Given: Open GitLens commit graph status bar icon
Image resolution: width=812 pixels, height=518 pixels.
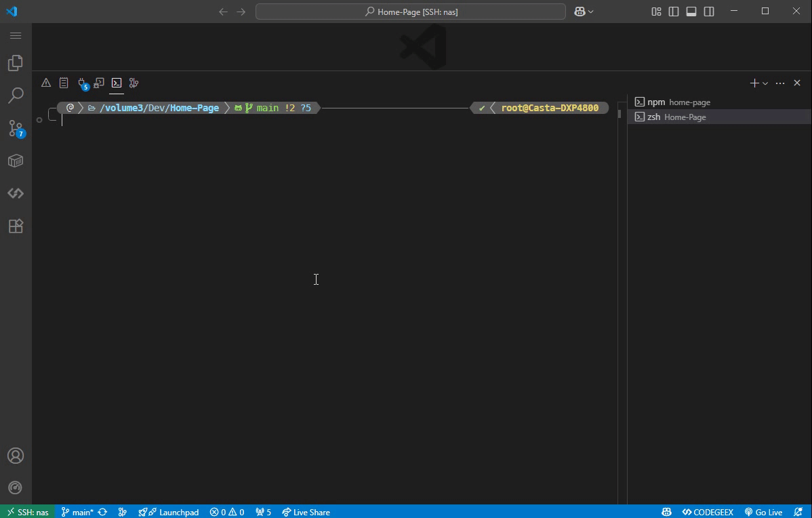Looking at the screenshot, I should (x=122, y=512).
